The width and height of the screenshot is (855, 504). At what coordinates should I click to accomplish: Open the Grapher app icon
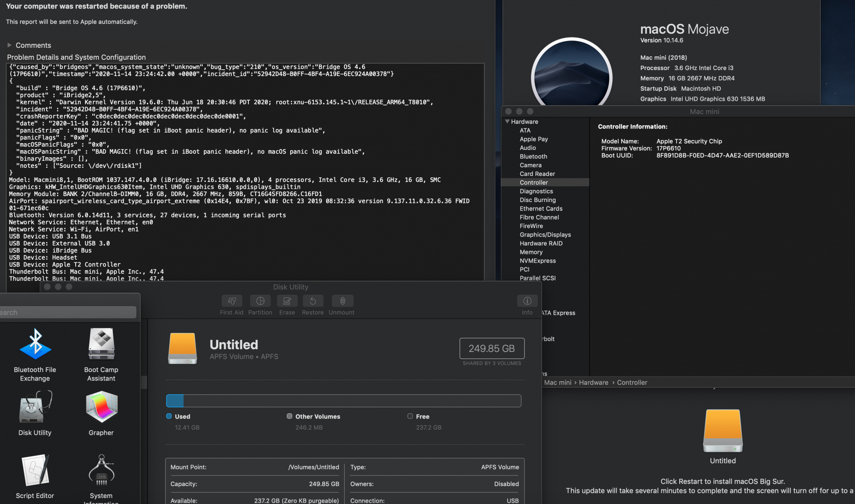[x=101, y=407]
